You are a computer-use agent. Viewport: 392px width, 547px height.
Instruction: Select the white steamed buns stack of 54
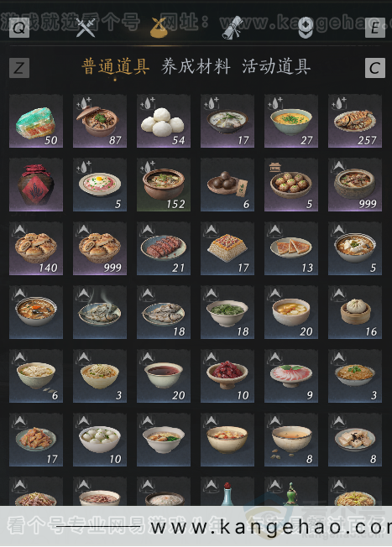[164, 121]
